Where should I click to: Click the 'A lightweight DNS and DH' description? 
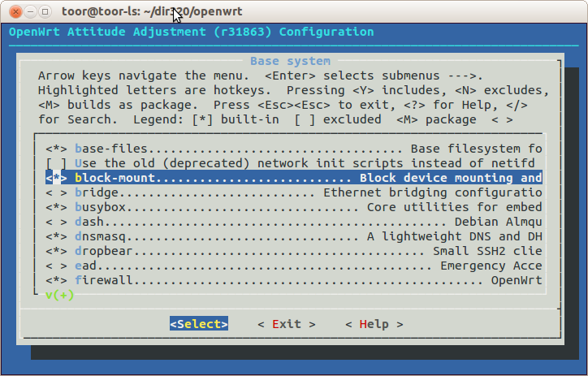click(455, 236)
